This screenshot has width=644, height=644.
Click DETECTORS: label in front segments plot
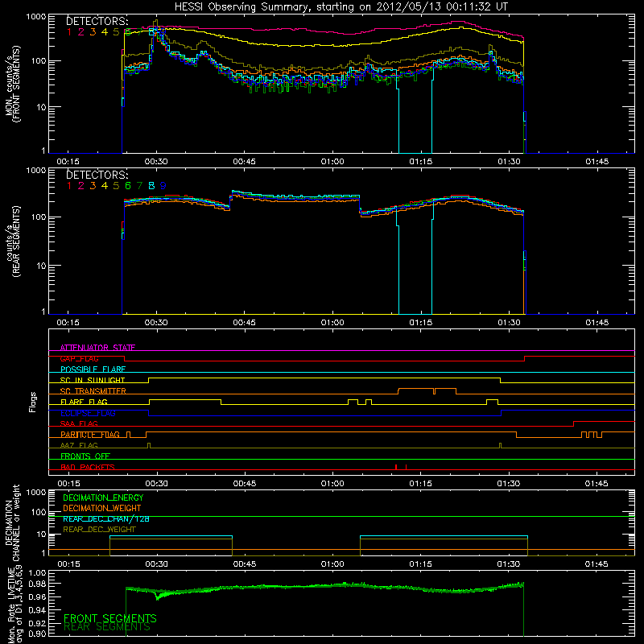[x=97, y=21]
